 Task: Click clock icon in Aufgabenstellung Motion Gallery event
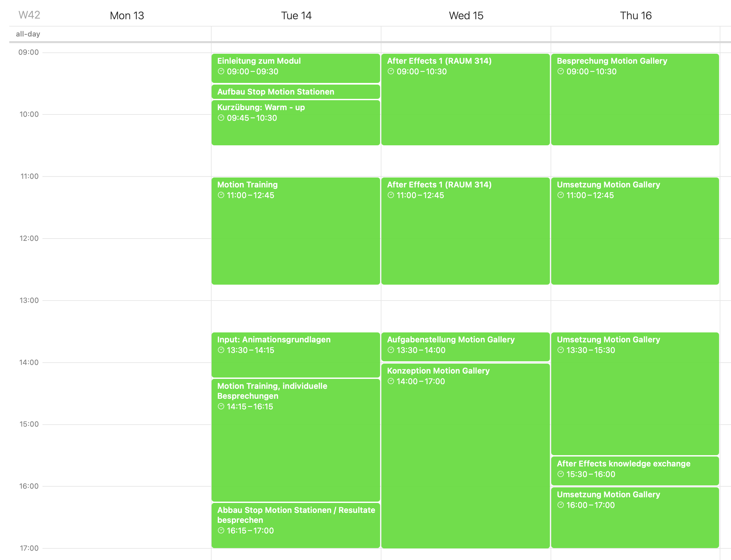391,350
